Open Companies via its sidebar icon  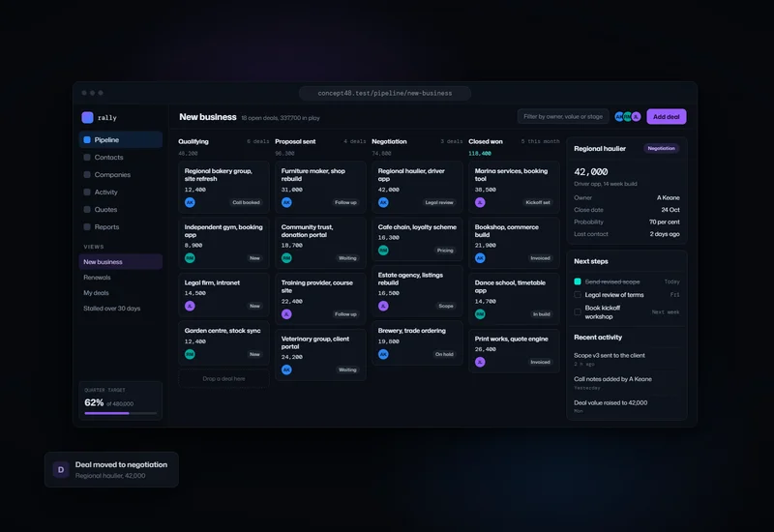click(87, 175)
